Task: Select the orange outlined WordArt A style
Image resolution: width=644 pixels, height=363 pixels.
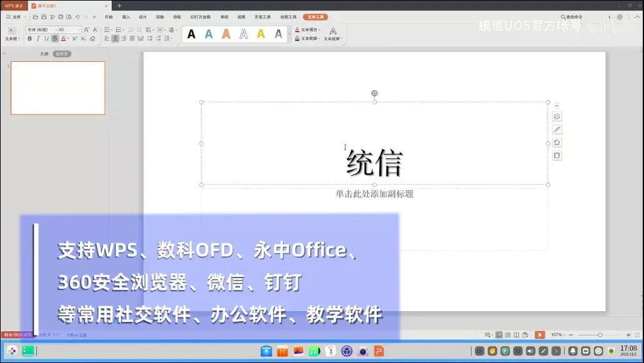Action: pos(226,34)
